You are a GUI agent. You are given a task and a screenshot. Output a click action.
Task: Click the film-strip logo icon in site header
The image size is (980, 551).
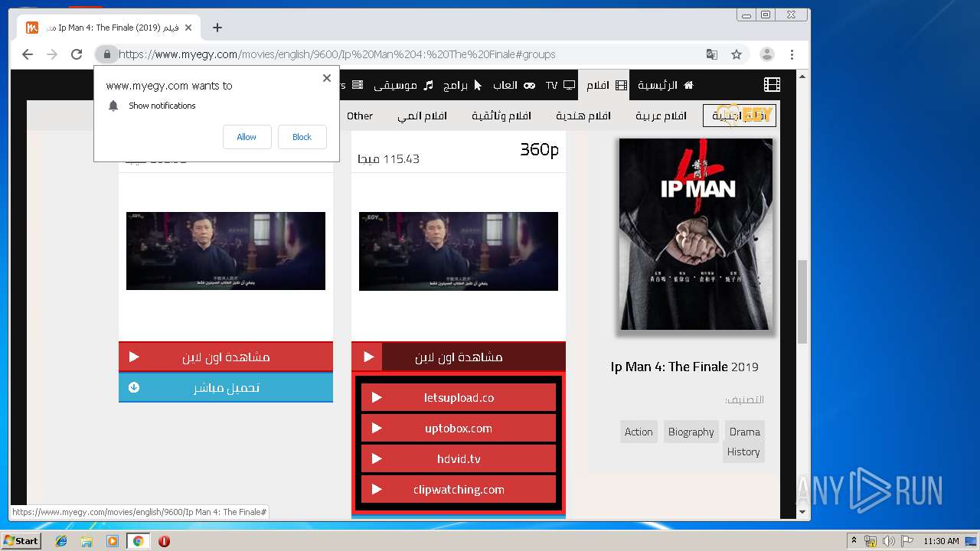(772, 85)
